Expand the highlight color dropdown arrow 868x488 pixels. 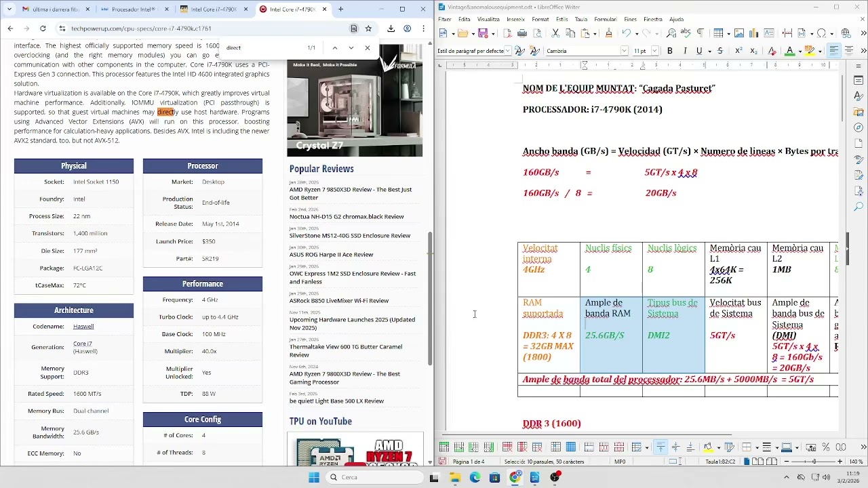(818, 51)
